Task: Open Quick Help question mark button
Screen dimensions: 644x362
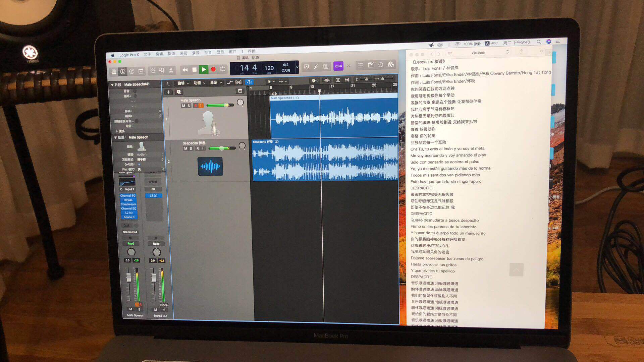Action: 132,71
